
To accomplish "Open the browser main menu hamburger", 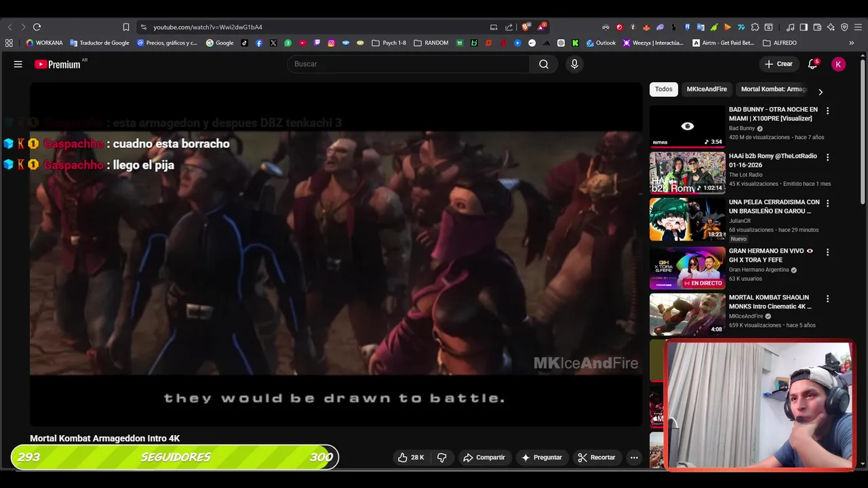I will (x=858, y=27).
